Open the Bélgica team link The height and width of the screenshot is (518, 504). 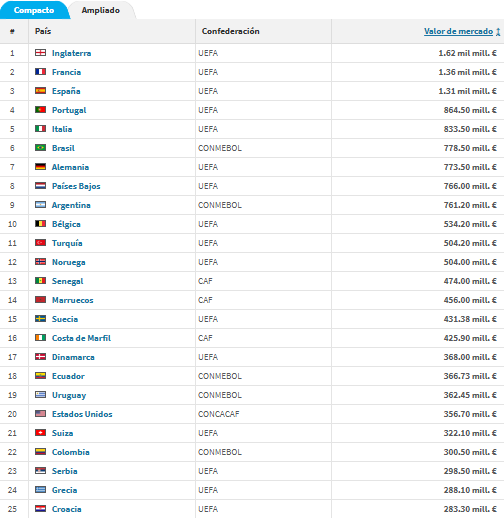click(x=66, y=224)
